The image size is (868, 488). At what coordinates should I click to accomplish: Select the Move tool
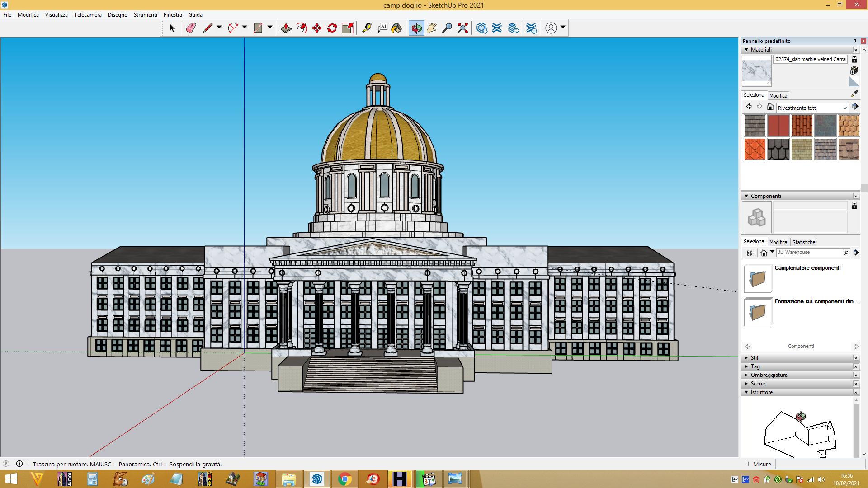317,28
